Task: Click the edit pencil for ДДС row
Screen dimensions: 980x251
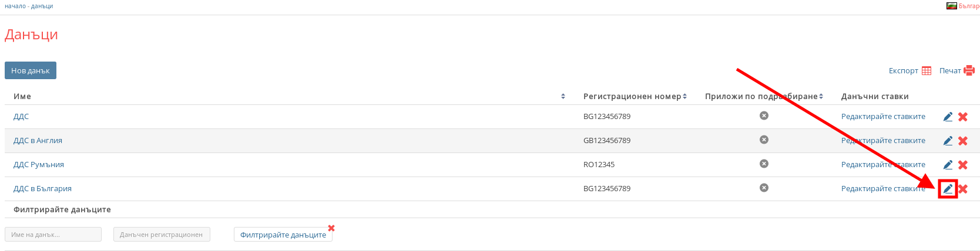Action: pyautogui.click(x=948, y=117)
